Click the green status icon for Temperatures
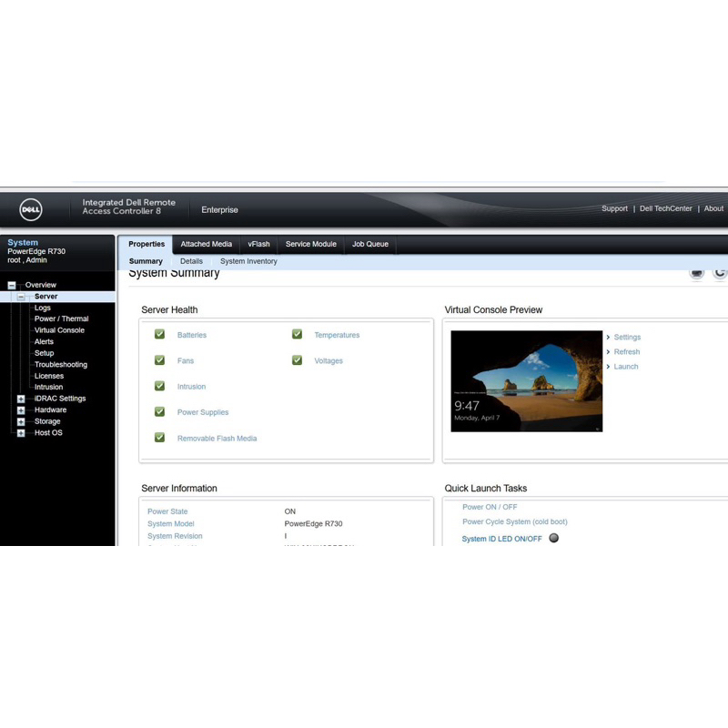 [297, 335]
